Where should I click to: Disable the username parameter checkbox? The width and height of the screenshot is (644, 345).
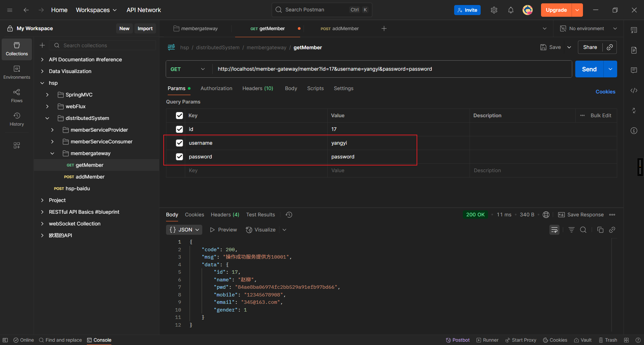pos(179,143)
